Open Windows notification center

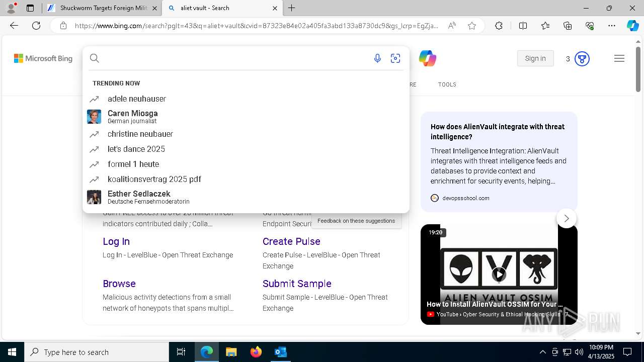tap(627, 352)
